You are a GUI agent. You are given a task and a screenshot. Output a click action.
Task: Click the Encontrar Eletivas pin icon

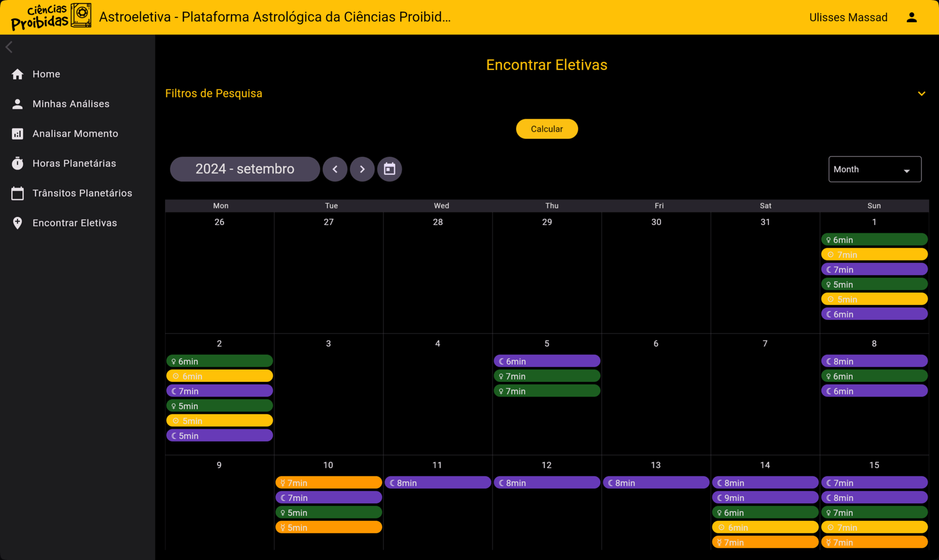coord(17,223)
